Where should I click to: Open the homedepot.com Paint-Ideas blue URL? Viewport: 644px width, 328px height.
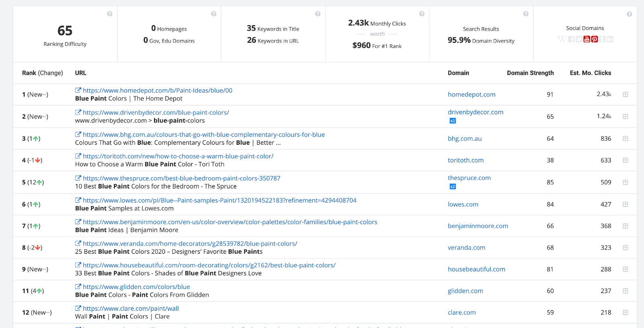click(x=157, y=90)
